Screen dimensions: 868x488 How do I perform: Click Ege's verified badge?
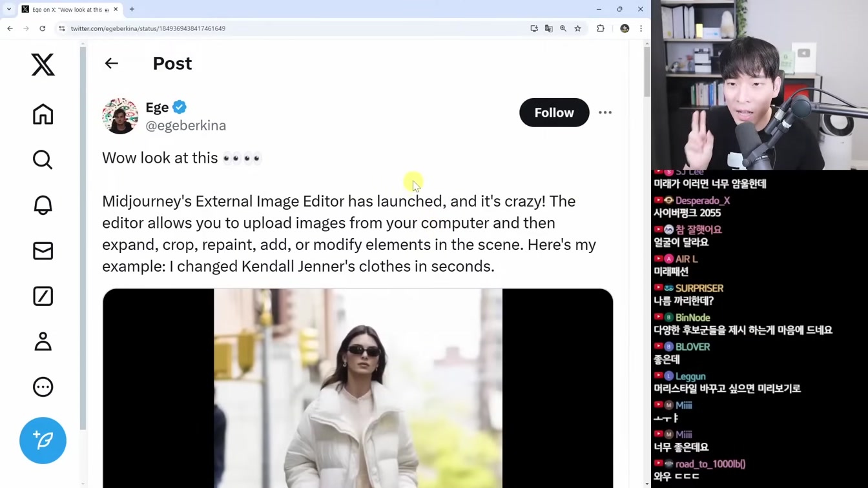180,107
